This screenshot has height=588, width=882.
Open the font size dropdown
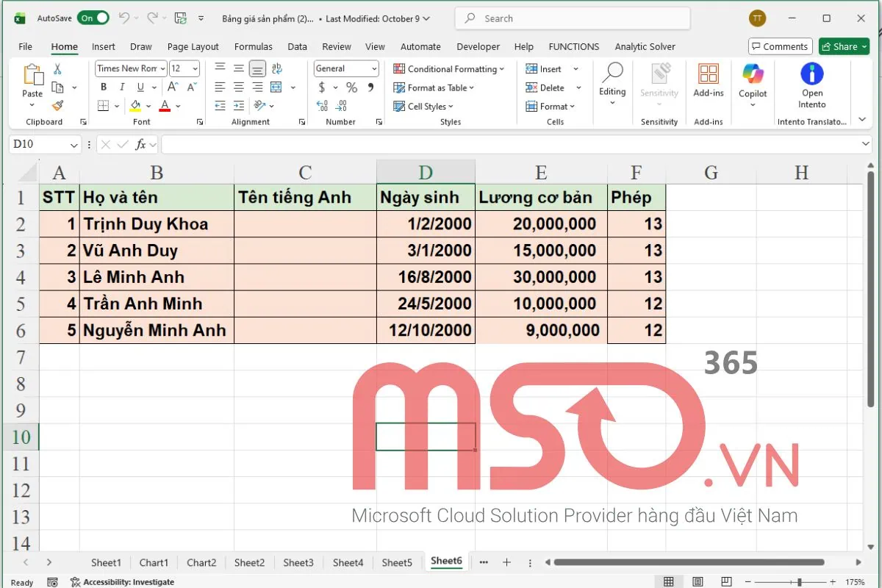193,68
